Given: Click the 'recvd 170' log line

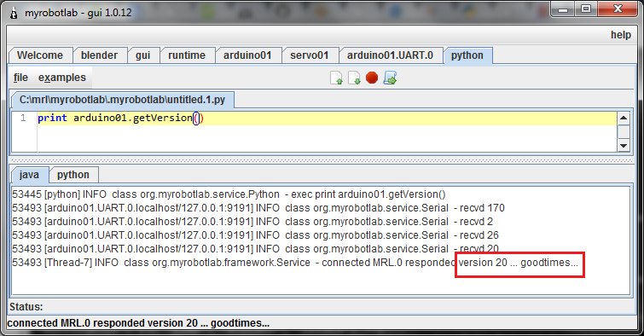Looking at the screenshot, I should pyautogui.click(x=258, y=208).
